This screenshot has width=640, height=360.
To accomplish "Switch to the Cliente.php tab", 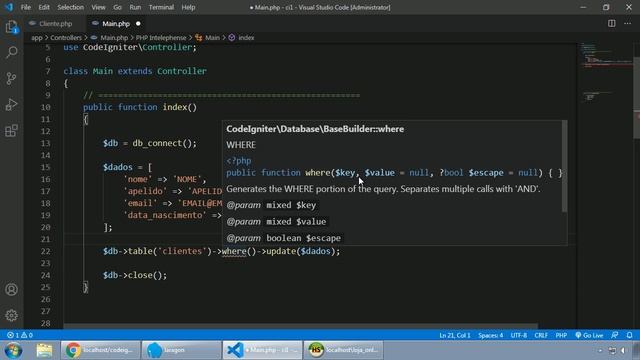I will coord(55,24).
